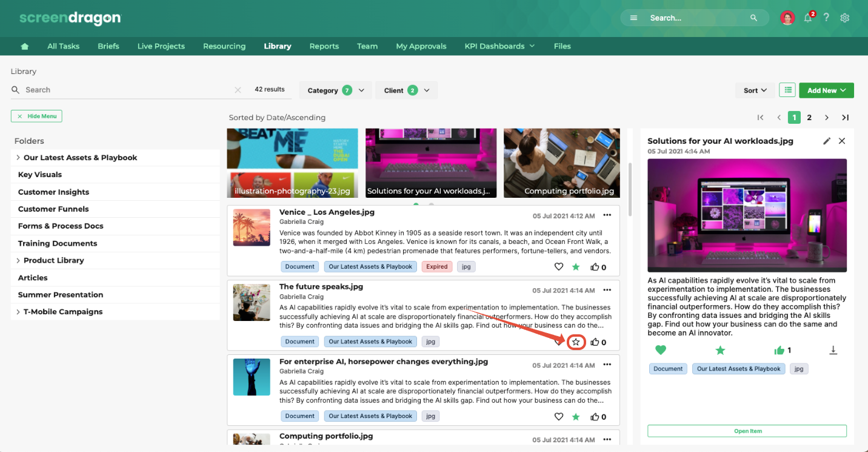
Task: Toggle star on Venice _ Los Angeles.jpg
Action: (x=576, y=267)
